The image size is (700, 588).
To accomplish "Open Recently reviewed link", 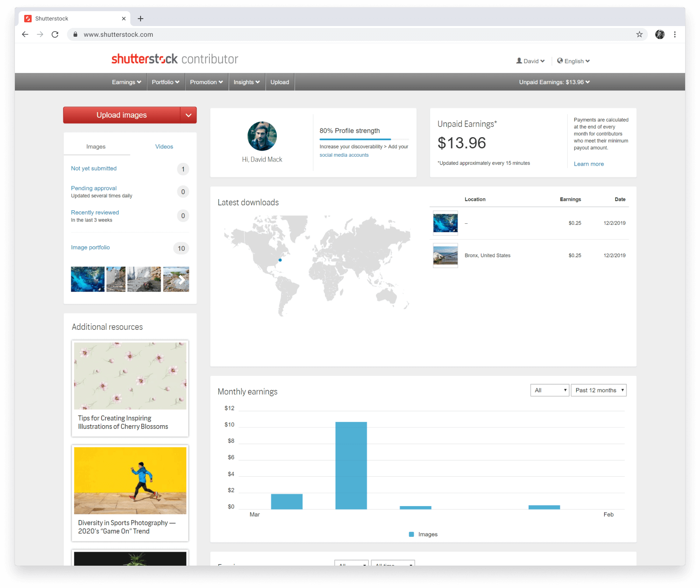I will 95,213.
